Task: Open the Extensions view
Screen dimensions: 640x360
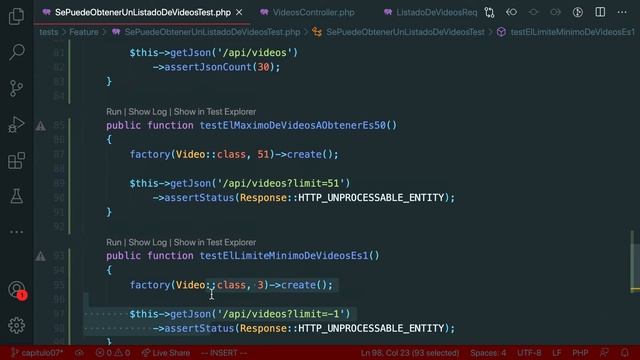Action: point(16,160)
